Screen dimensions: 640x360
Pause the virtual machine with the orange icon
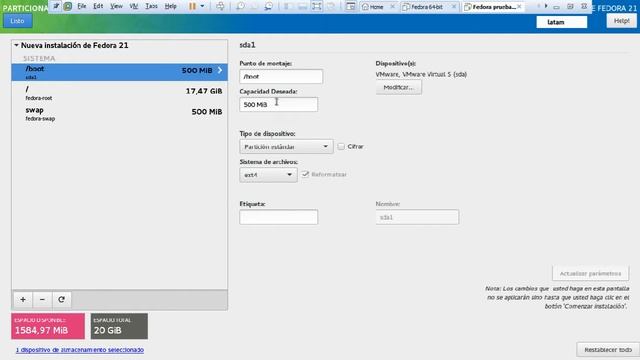(x=192, y=6)
